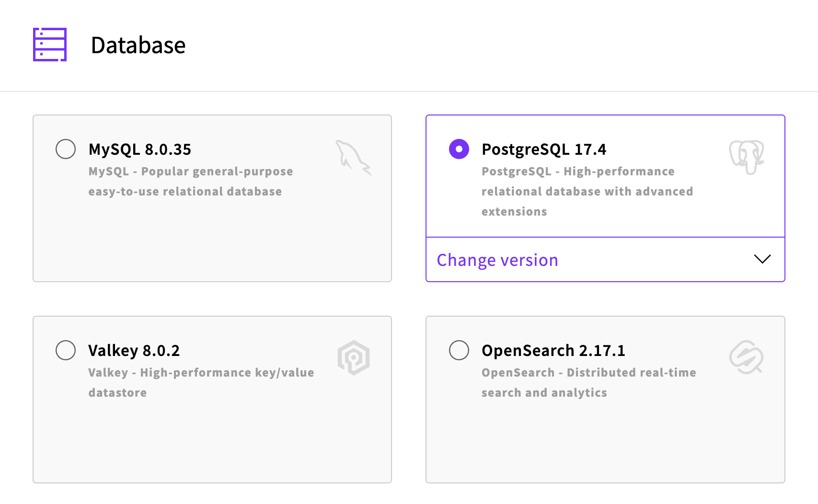Screen dimensions: 818x504
Task: Click the Valkey 8.0.2 title text
Action: [x=134, y=351]
